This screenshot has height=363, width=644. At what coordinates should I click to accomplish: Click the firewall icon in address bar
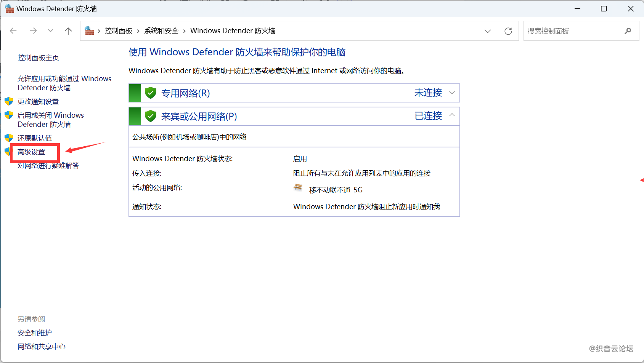pyautogui.click(x=89, y=30)
